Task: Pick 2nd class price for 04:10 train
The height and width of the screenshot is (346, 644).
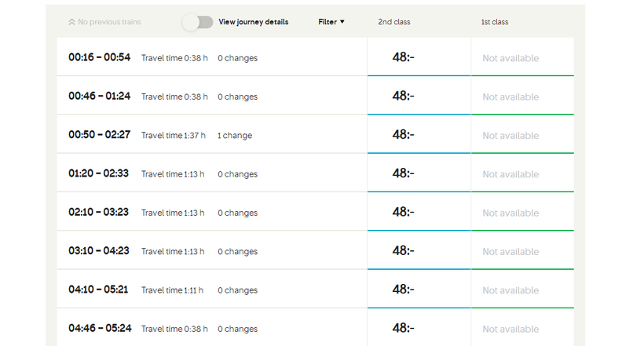Action: coord(404,290)
